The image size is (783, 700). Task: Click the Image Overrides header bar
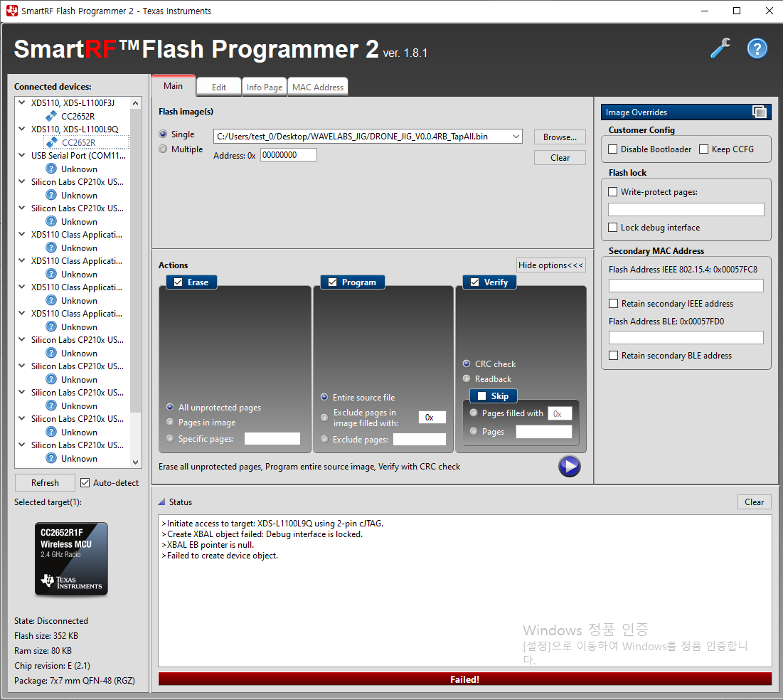click(x=686, y=112)
